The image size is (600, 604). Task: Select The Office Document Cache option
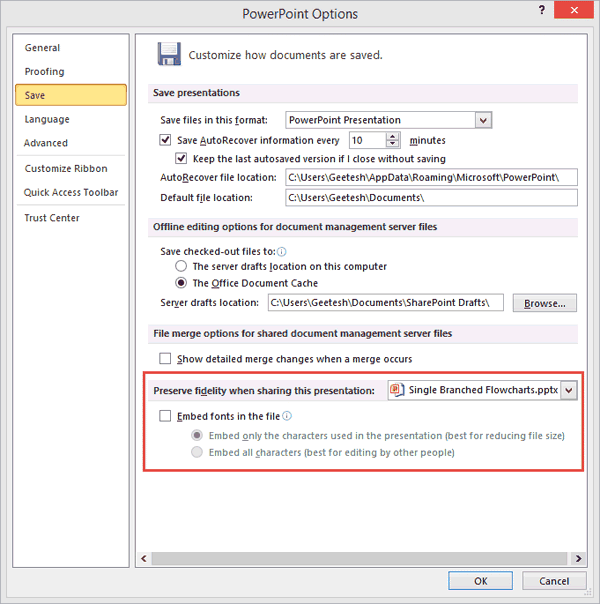point(181,283)
